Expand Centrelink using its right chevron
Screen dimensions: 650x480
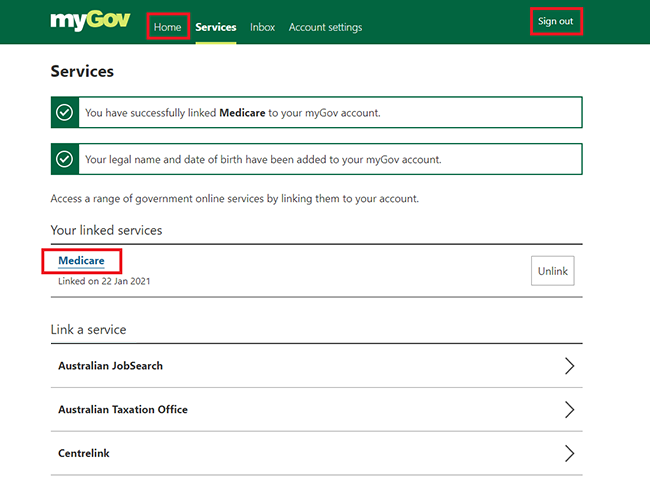569,454
